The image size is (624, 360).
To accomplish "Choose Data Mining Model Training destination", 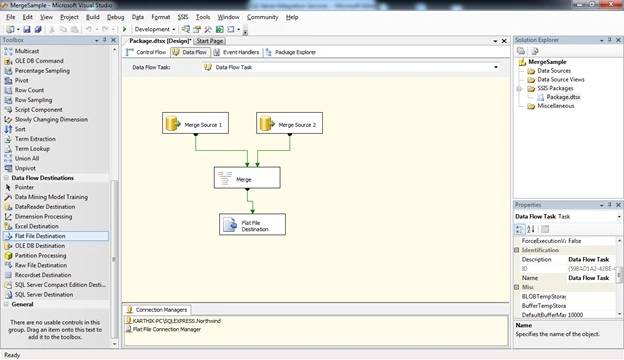I will [x=51, y=197].
